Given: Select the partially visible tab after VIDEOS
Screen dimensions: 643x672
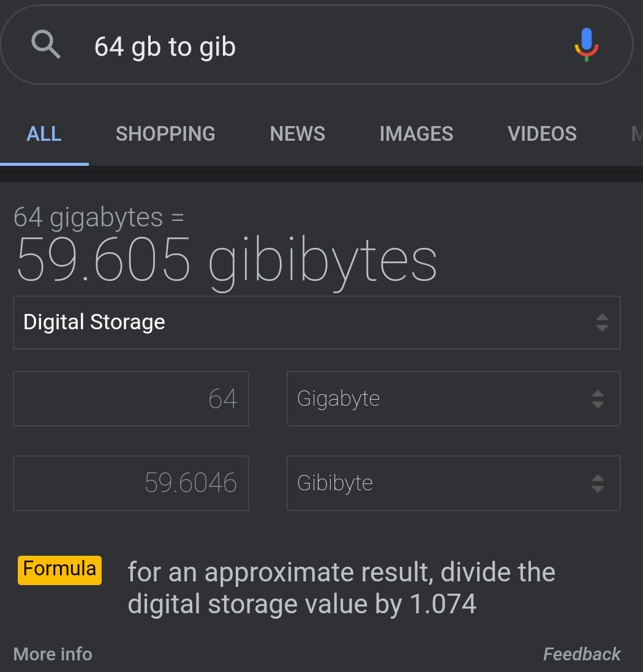Looking at the screenshot, I should (x=637, y=134).
